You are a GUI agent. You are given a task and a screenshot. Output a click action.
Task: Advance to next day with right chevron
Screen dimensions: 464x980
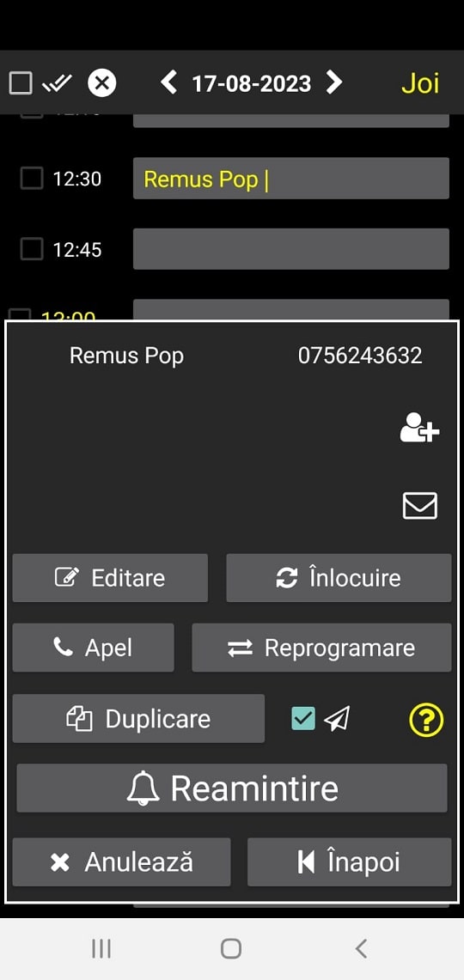(x=334, y=82)
